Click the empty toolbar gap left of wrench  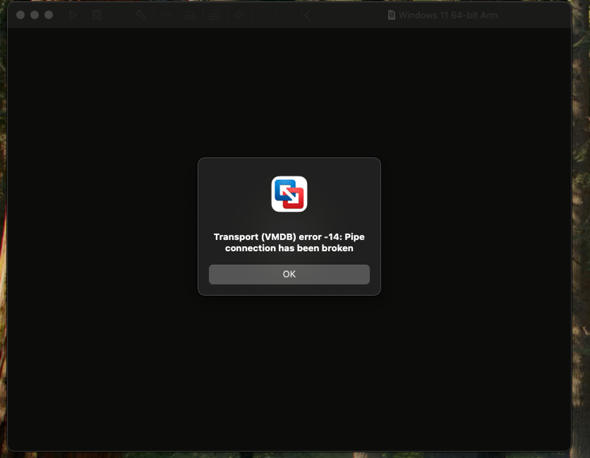[119, 15]
